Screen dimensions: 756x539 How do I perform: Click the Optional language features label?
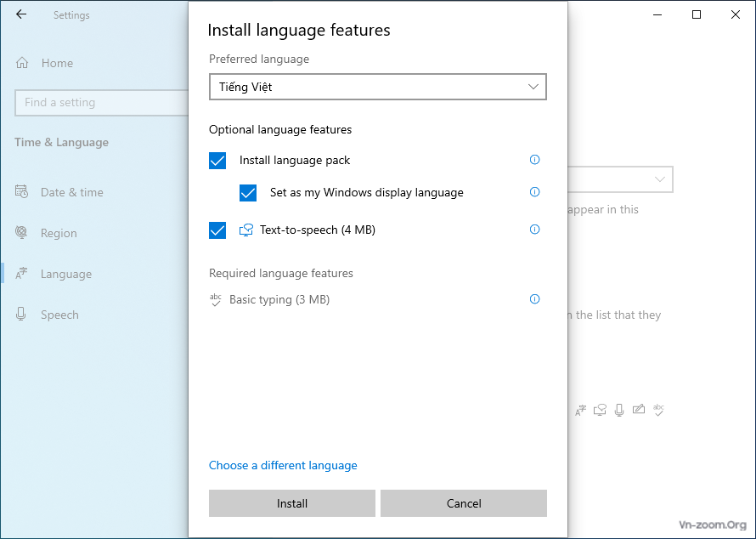[280, 129]
